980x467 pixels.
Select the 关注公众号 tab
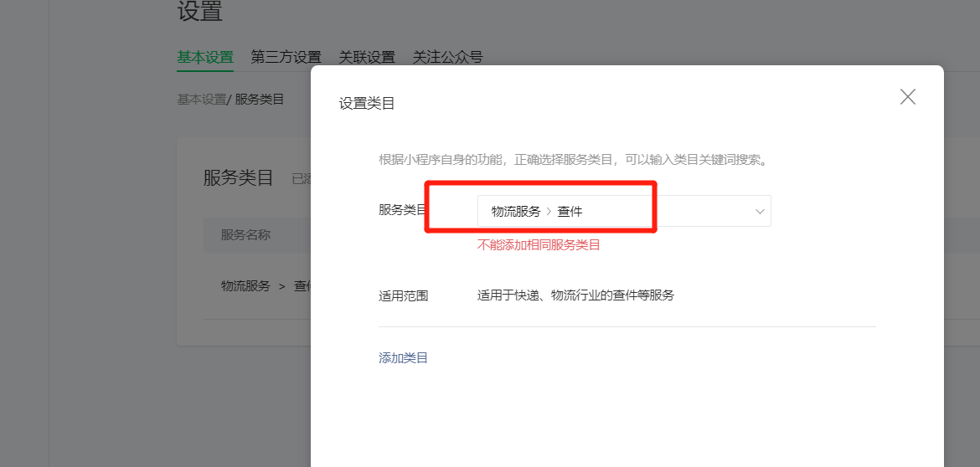click(447, 57)
